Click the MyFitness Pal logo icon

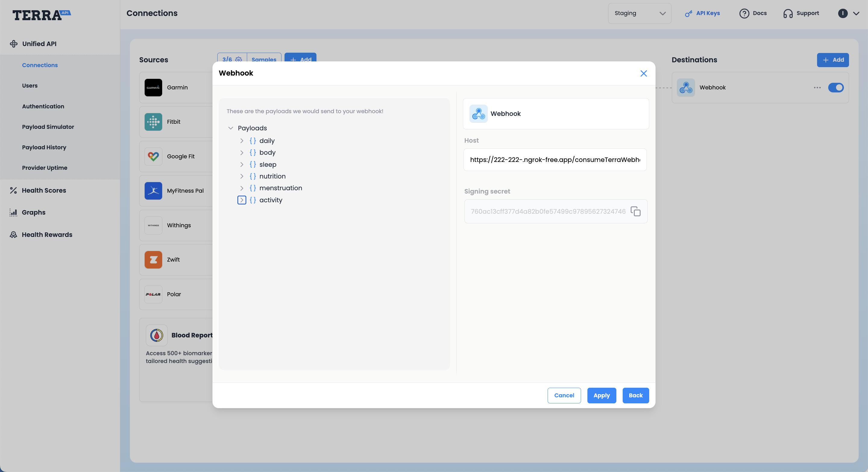153,191
